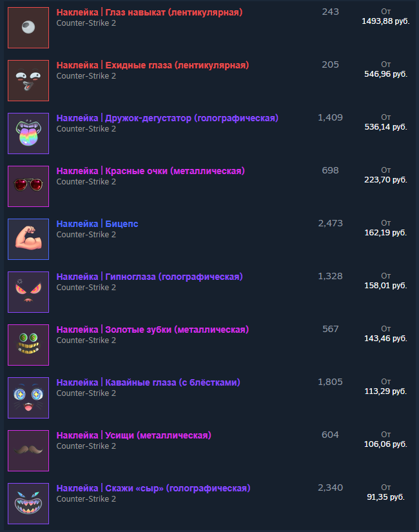
Task: Click the angry hypno eyes sticker icon
Action: 28,292
